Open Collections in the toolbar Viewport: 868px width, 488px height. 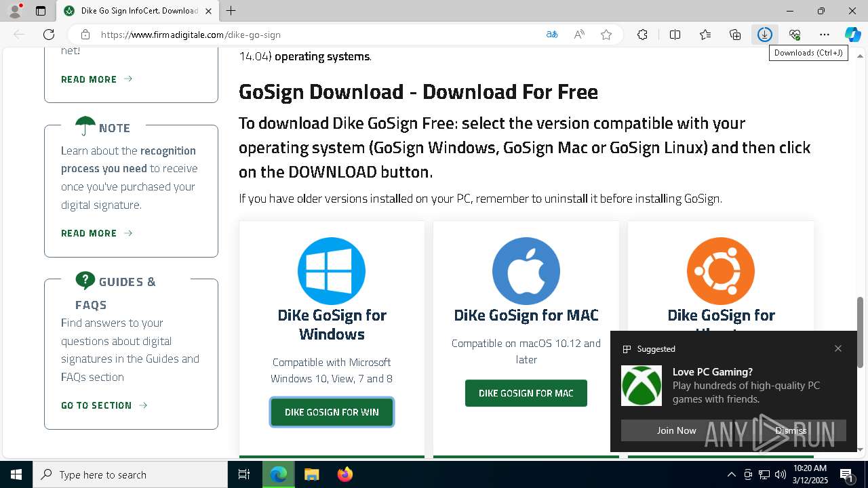735,35
